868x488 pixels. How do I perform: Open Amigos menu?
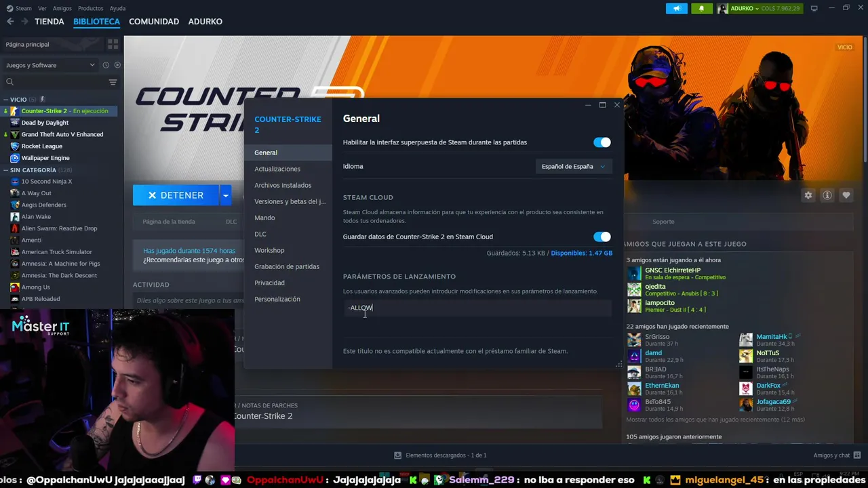click(62, 8)
